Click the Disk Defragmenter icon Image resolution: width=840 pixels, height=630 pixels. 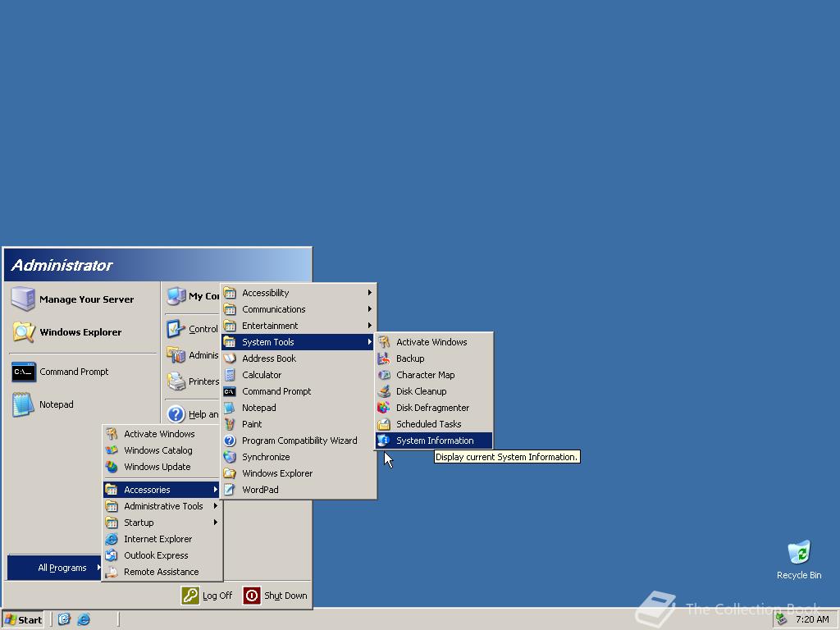pyautogui.click(x=383, y=408)
